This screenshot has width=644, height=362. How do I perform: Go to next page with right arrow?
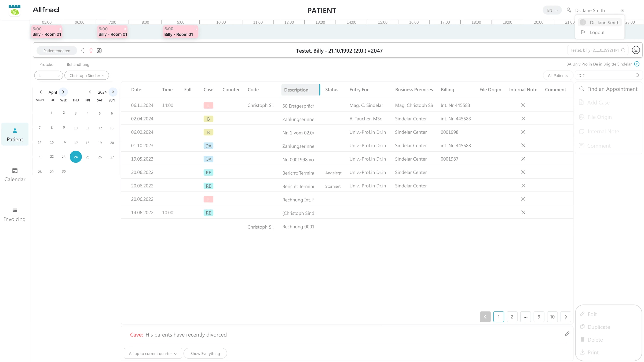tap(566, 317)
